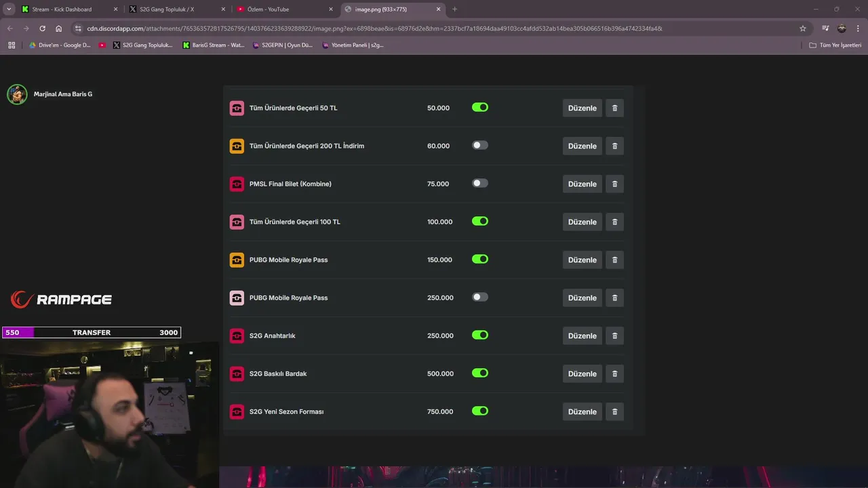Image resolution: width=868 pixels, height=488 pixels.
Task: Close the Özlem - YouTube tab
Action: pyautogui.click(x=331, y=9)
